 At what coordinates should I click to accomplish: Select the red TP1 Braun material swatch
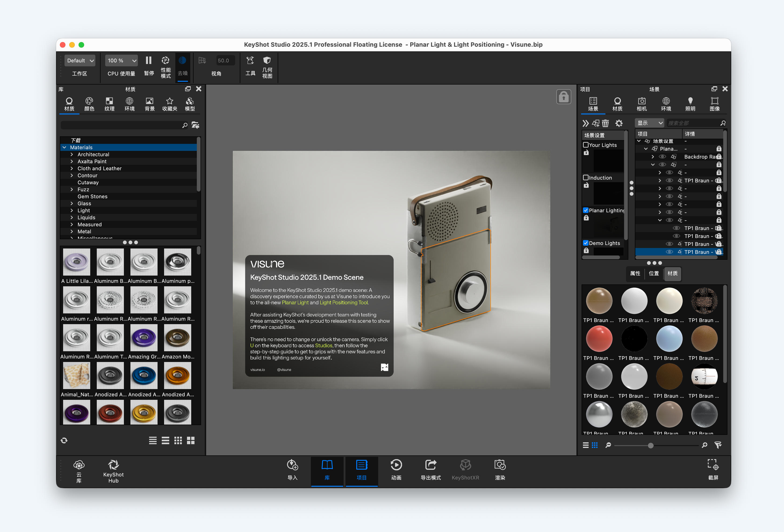coord(599,338)
